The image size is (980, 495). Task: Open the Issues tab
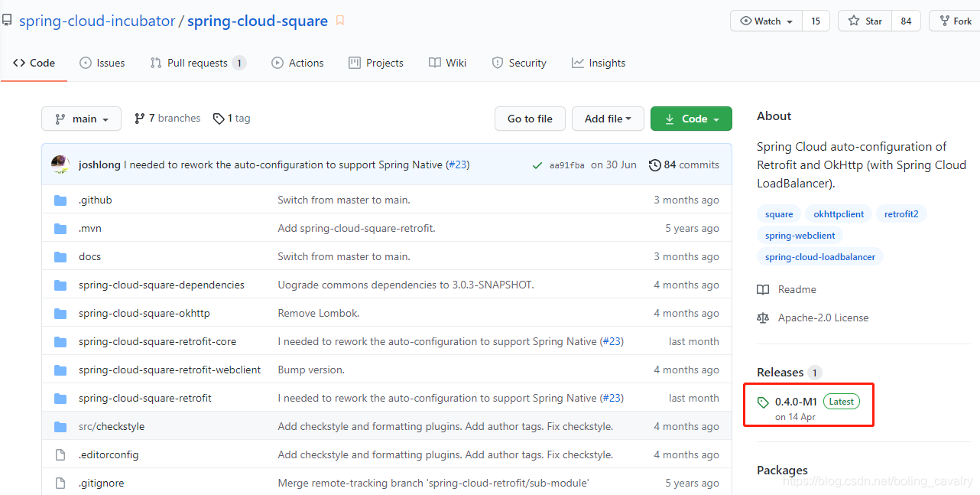tap(102, 63)
